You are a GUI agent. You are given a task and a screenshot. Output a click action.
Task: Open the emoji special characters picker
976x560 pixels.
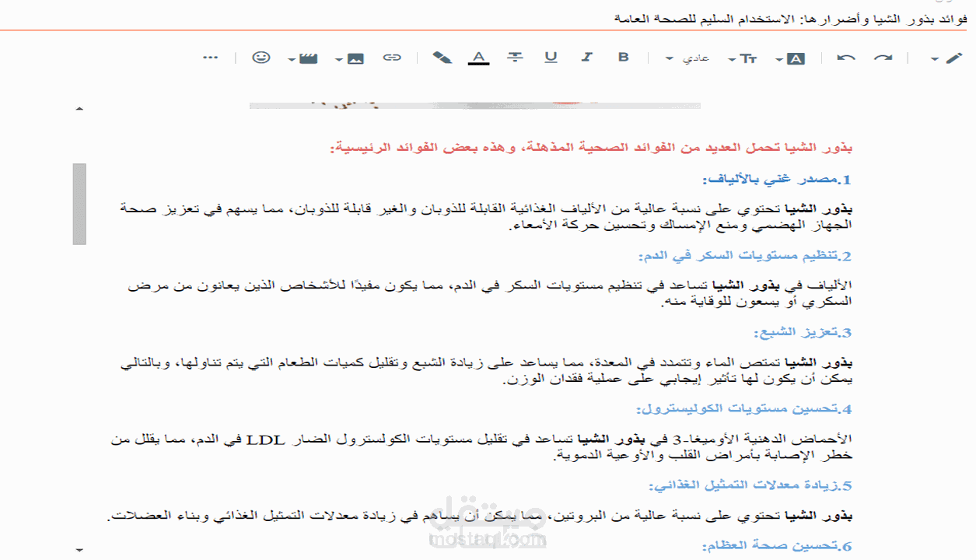262,58
